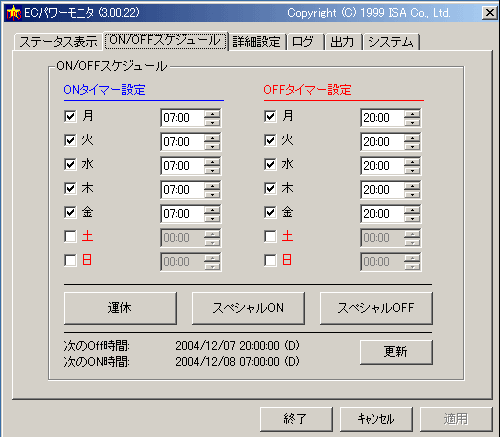The width and height of the screenshot is (500, 437).
Task: Increase ON time for 水 with up arrow
Action: [x=212, y=162]
